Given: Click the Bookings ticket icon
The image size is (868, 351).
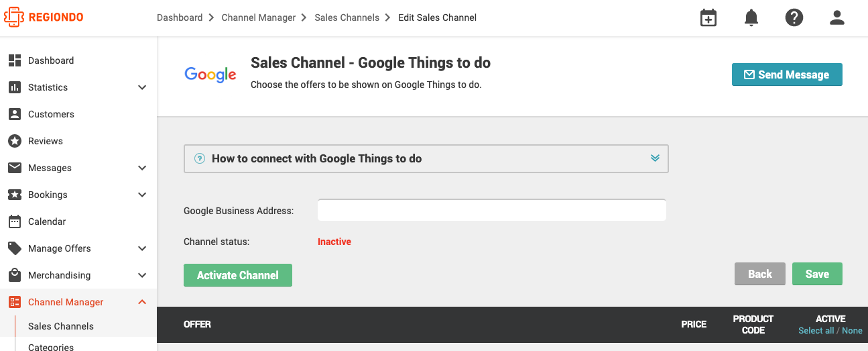Looking at the screenshot, I should (15, 195).
